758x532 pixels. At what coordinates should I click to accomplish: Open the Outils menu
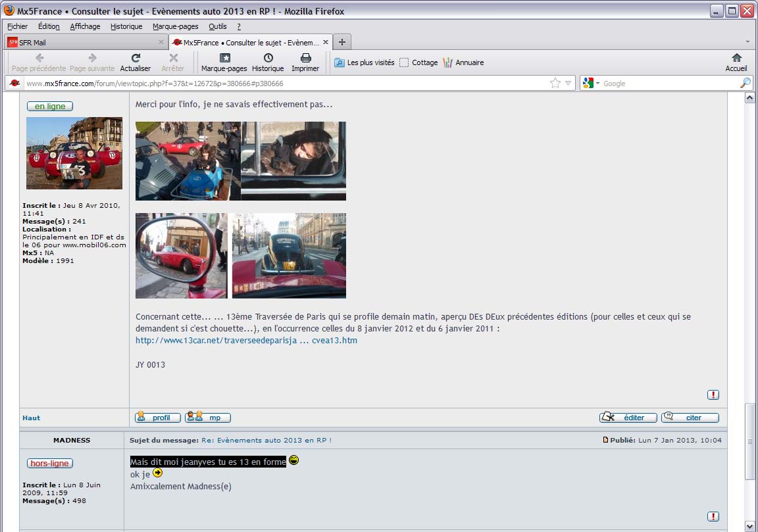(x=218, y=26)
